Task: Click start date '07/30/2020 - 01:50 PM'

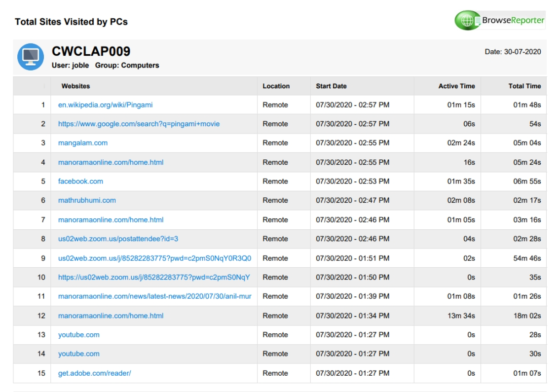Action: (x=352, y=278)
